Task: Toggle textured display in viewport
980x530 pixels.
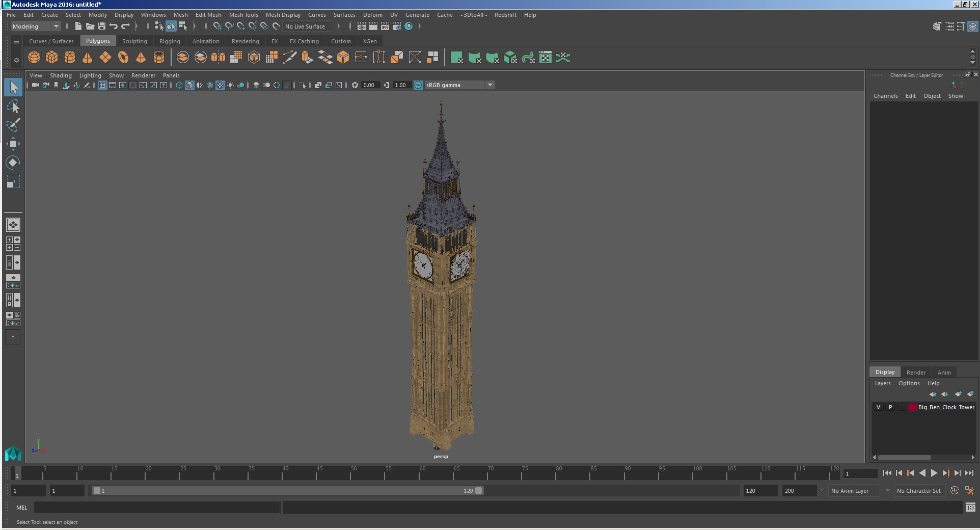Action: point(220,85)
